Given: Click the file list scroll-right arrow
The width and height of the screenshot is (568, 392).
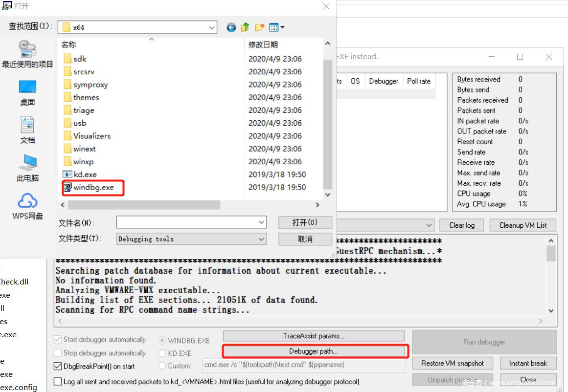Looking at the screenshot, I should (318, 205).
